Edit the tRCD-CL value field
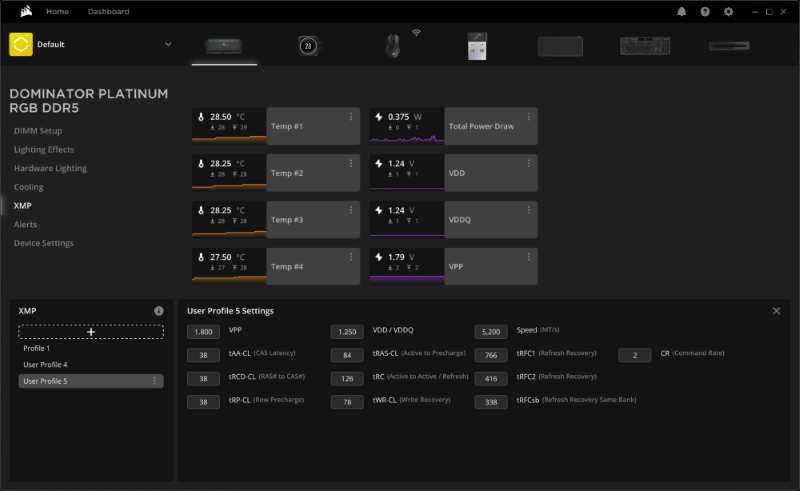Viewport: 800px width, 491px height. click(x=203, y=379)
